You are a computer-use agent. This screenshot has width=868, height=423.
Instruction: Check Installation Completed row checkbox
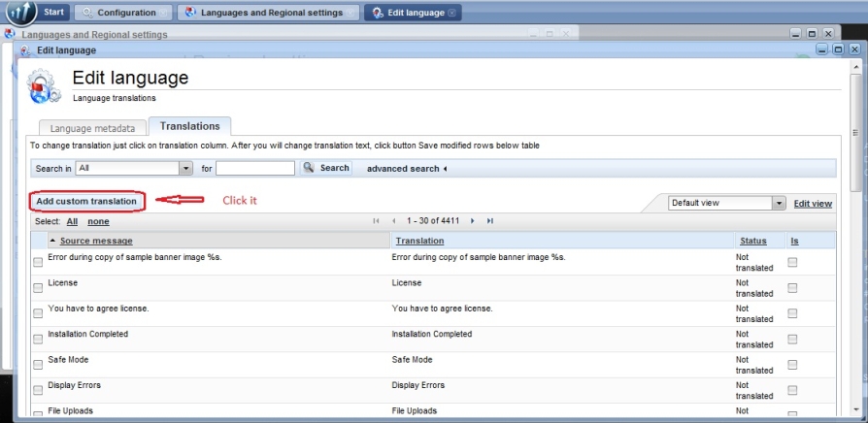click(38, 339)
